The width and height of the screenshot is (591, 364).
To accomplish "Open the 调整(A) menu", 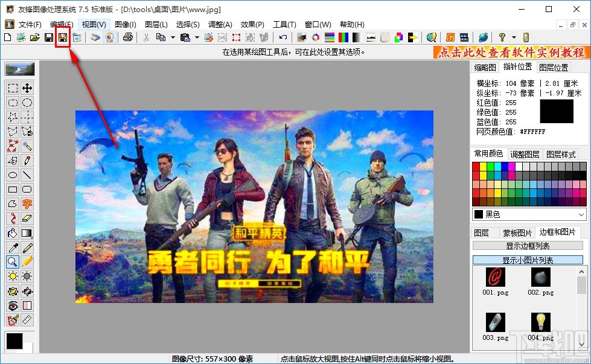I will coord(220,25).
